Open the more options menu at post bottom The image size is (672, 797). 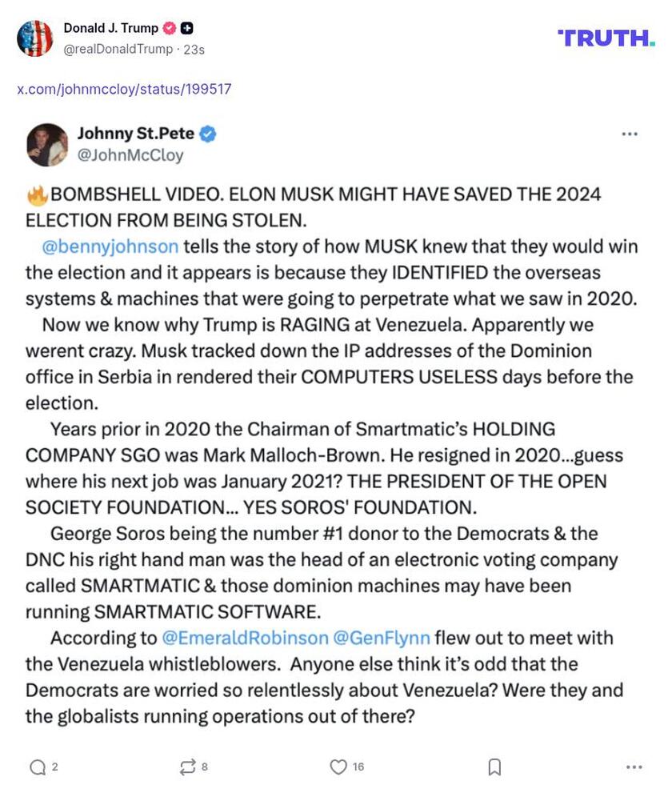(x=634, y=767)
